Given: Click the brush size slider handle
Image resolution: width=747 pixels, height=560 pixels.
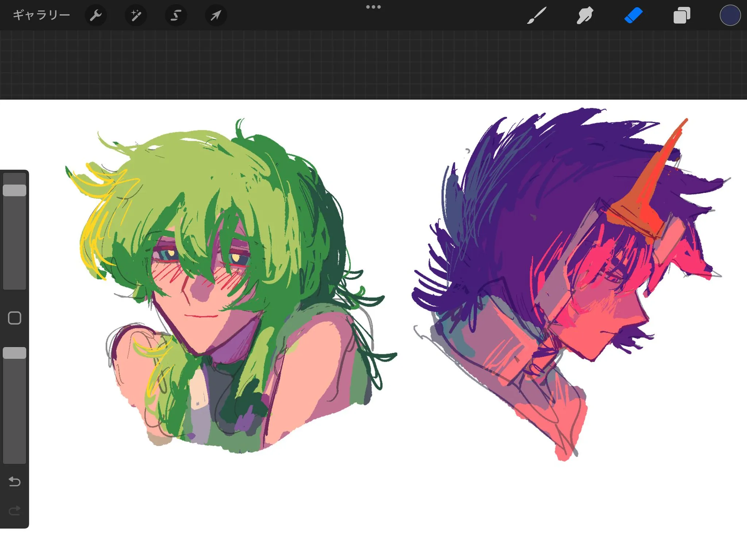Looking at the screenshot, I should [x=15, y=190].
